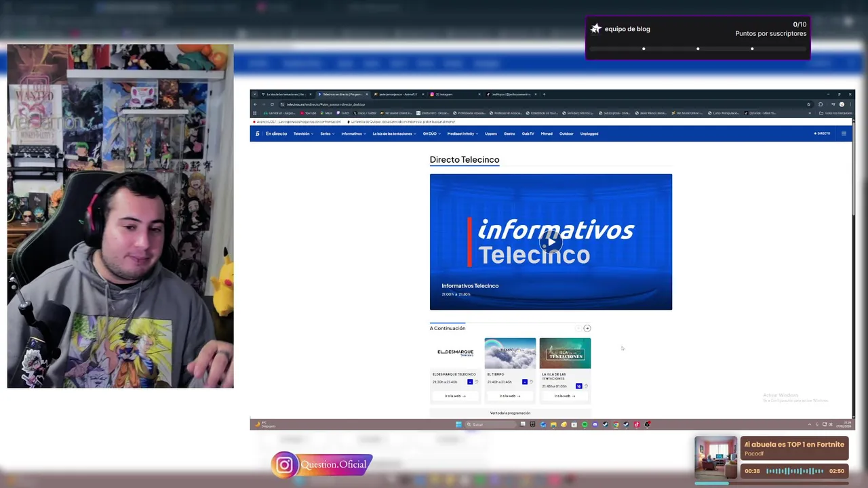Bookmark this page with the star icon
This screenshot has height=488, width=868.
tap(809, 104)
